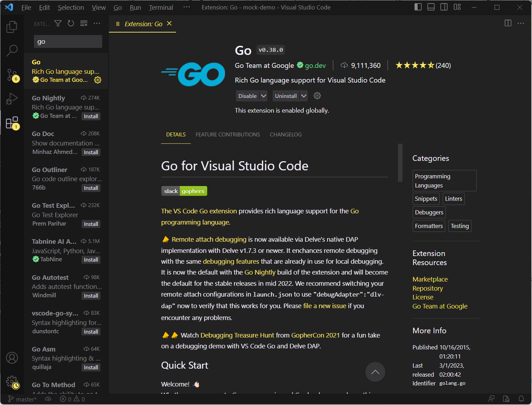The height and width of the screenshot is (405, 532).
Task: Open Source Control view with 6 changes
Action: [x=12, y=75]
